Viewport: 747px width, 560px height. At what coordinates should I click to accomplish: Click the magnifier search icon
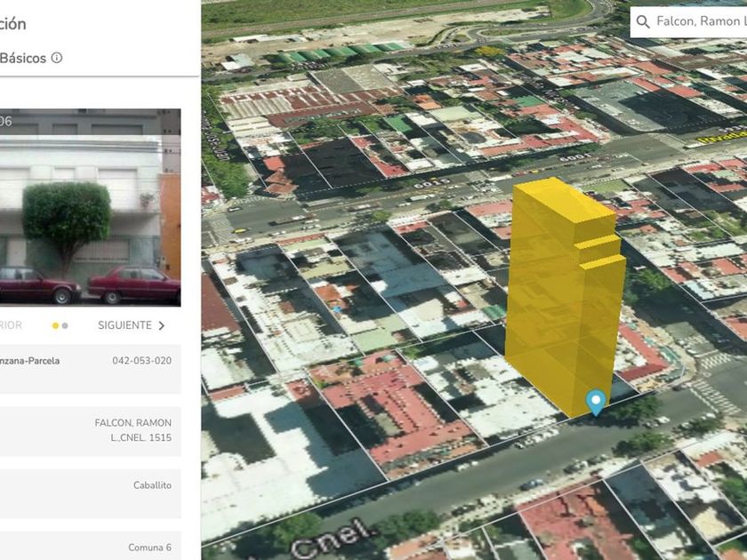(x=643, y=21)
